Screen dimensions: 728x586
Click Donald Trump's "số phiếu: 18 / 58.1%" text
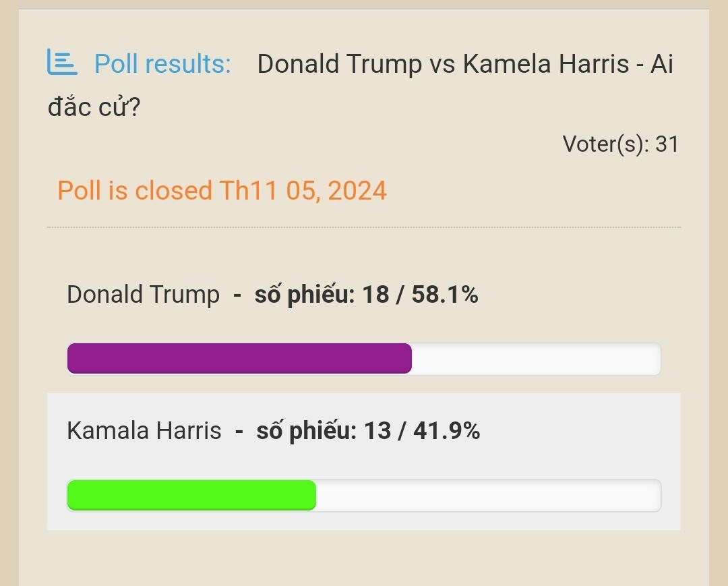pyautogui.click(x=366, y=295)
